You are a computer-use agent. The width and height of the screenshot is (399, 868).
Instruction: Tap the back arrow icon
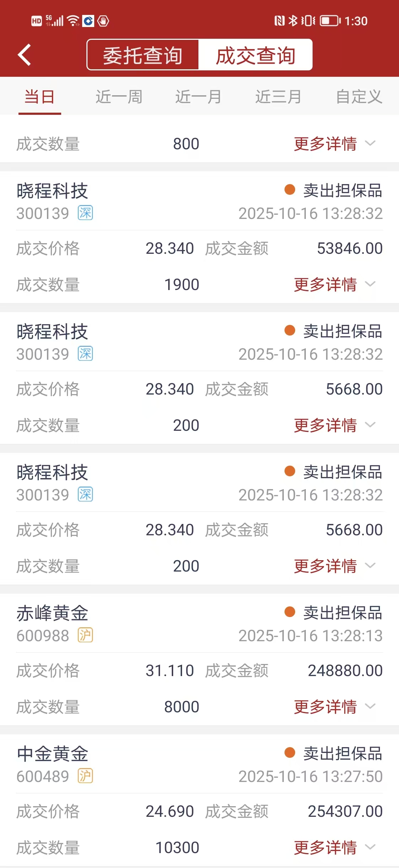[x=24, y=55]
